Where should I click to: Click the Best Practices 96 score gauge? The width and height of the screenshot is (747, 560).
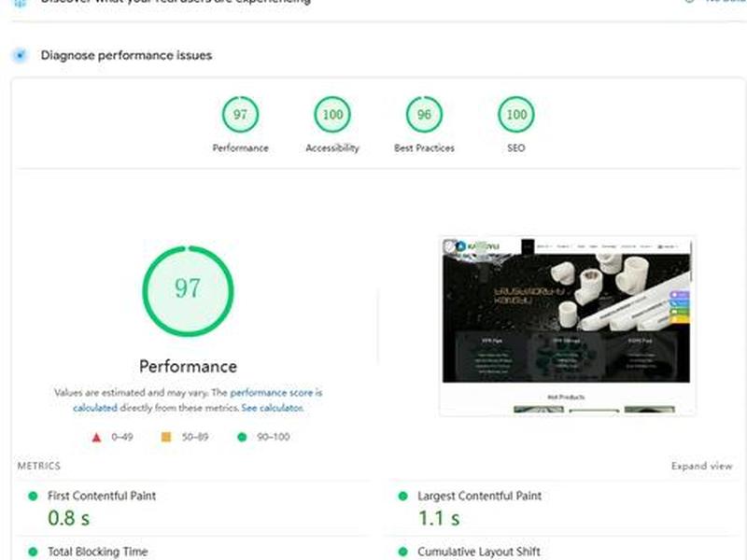[424, 114]
